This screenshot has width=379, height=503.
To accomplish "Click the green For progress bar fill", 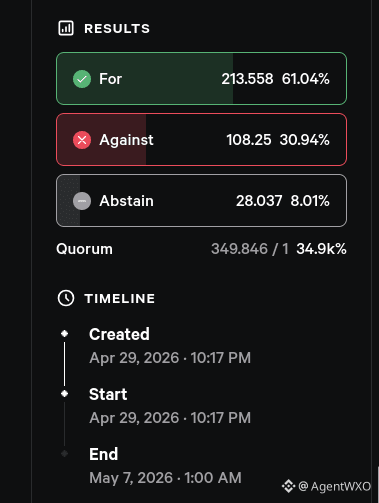I will [145, 79].
